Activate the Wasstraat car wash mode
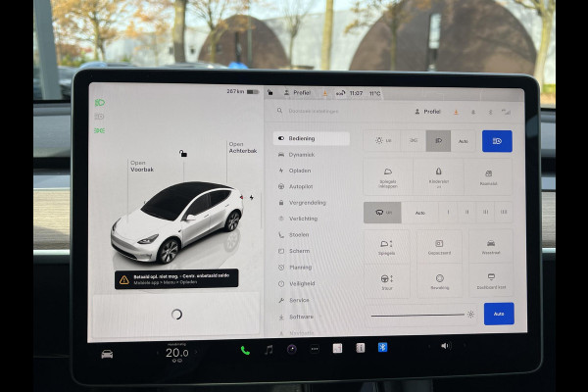Screen dimensions: 588x392 [x=491, y=247]
